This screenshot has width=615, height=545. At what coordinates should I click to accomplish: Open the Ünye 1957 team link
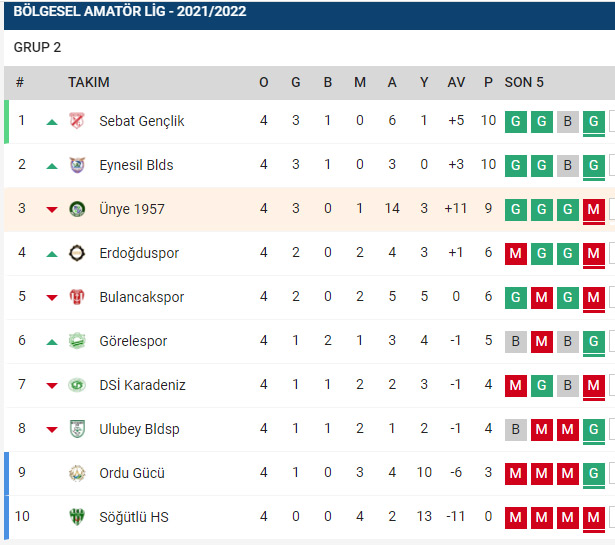coord(132,209)
